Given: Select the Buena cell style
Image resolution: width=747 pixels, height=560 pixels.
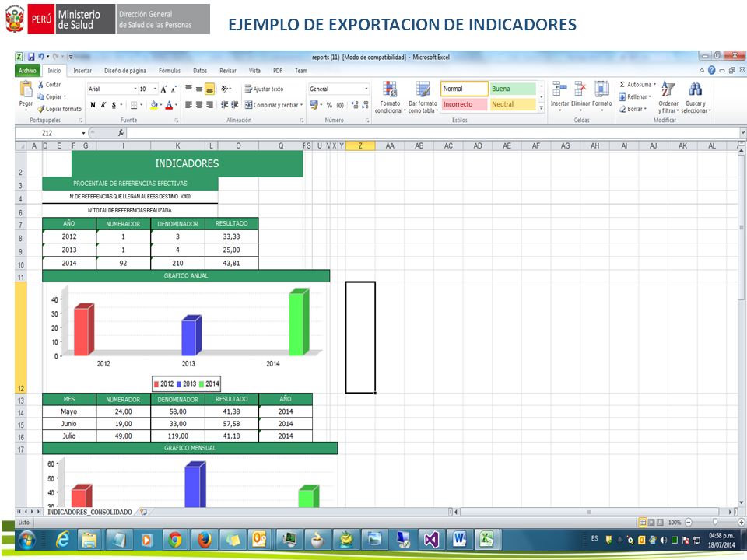Looking at the screenshot, I should (x=513, y=89).
